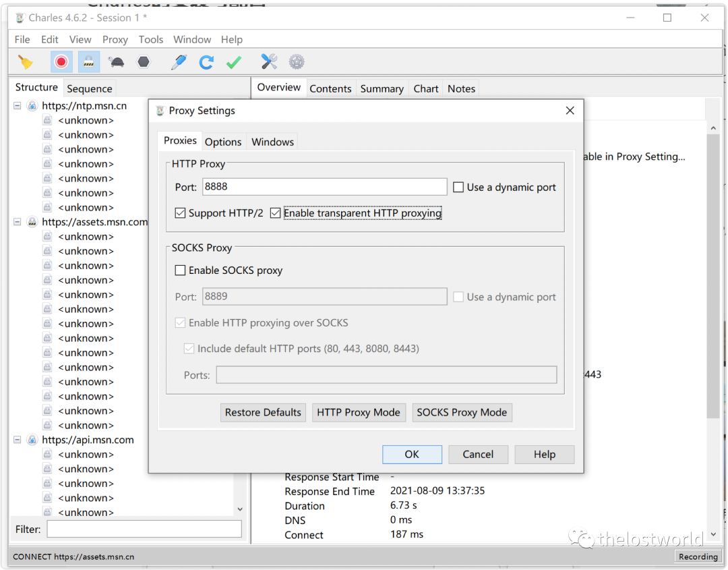Click HTTP Proxy Mode button
728x570 pixels.
[359, 413]
